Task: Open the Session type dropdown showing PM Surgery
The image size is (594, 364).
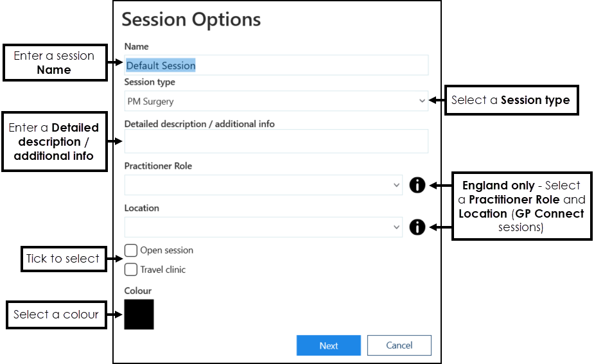Action: (276, 101)
